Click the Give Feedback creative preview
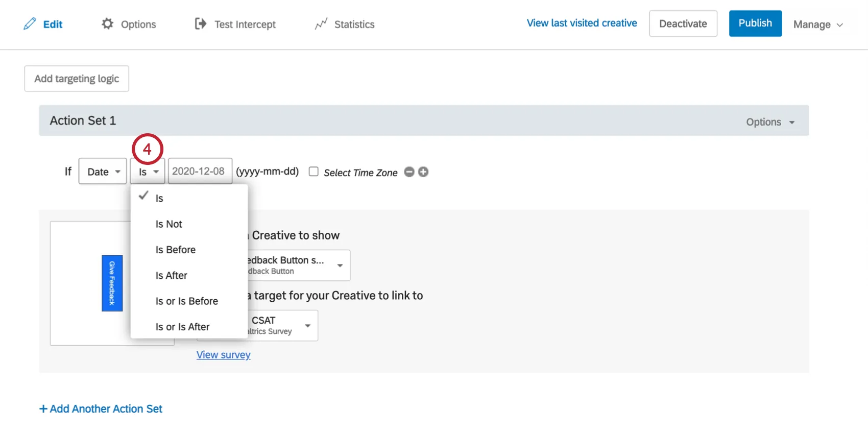868x434 pixels. pyautogui.click(x=112, y=283)
